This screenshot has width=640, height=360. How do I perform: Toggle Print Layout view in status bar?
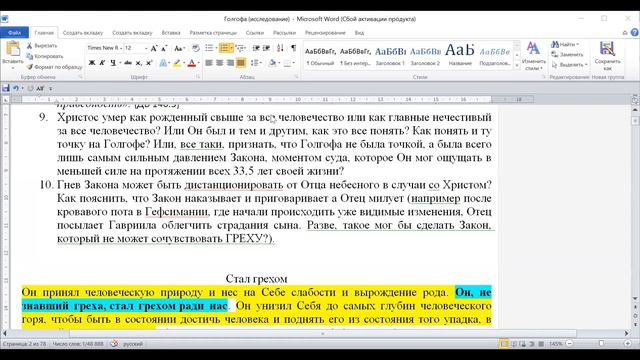[x=504, y=344]
